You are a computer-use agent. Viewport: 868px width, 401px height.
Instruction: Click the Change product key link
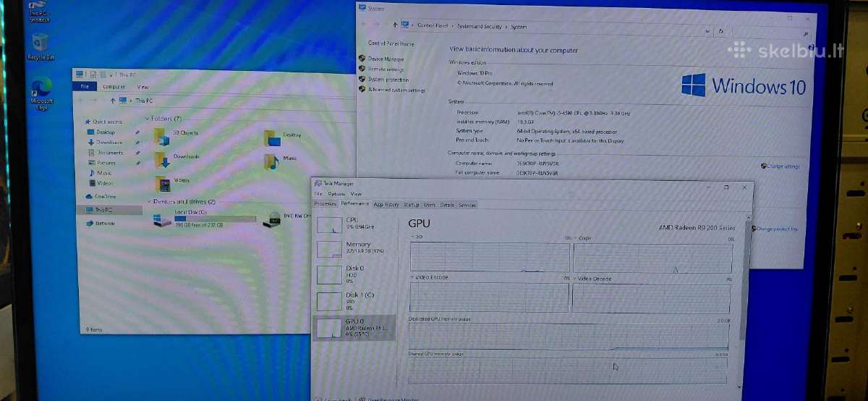point(776,229)
